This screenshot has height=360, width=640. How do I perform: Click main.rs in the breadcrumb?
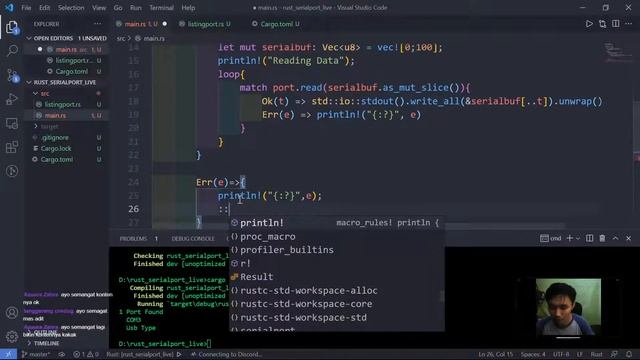154,38
